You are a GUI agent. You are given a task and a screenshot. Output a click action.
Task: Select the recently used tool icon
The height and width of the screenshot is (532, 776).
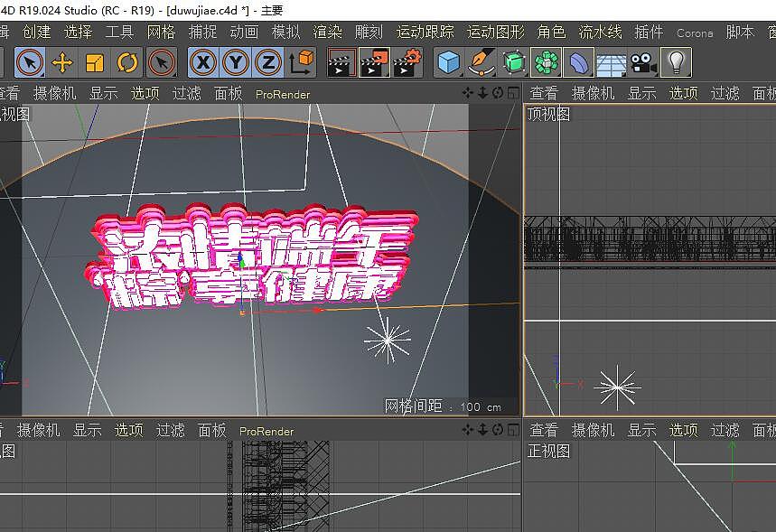click(162, 63)
